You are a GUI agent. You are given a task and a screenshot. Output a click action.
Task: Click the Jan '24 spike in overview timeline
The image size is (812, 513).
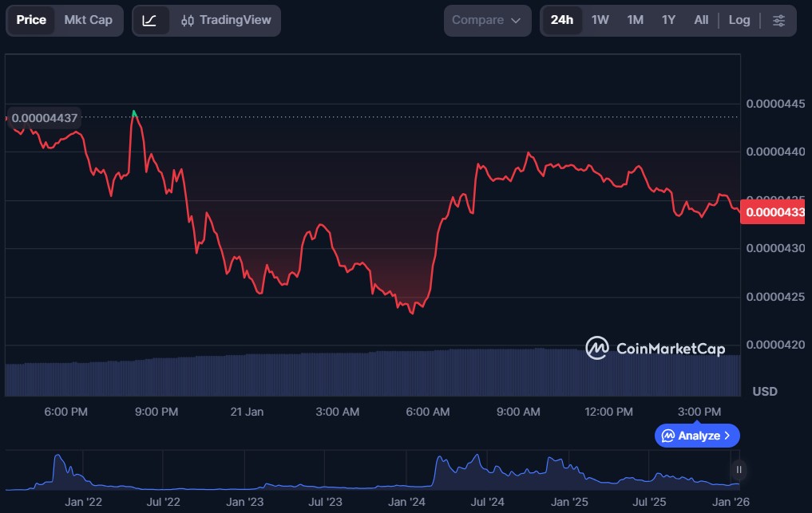(439, 463)
